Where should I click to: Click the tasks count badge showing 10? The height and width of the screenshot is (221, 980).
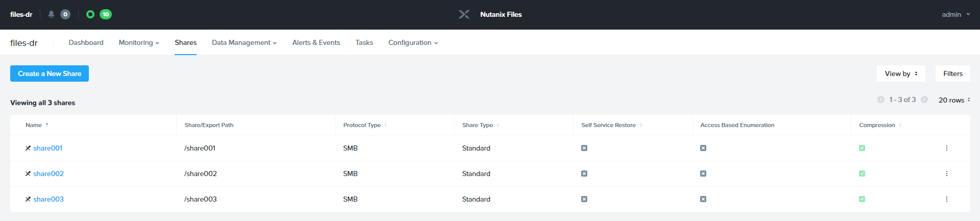point(106,14)
